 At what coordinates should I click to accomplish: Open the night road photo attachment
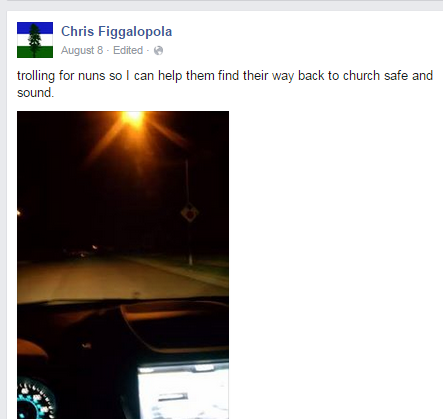click(123, 265)
